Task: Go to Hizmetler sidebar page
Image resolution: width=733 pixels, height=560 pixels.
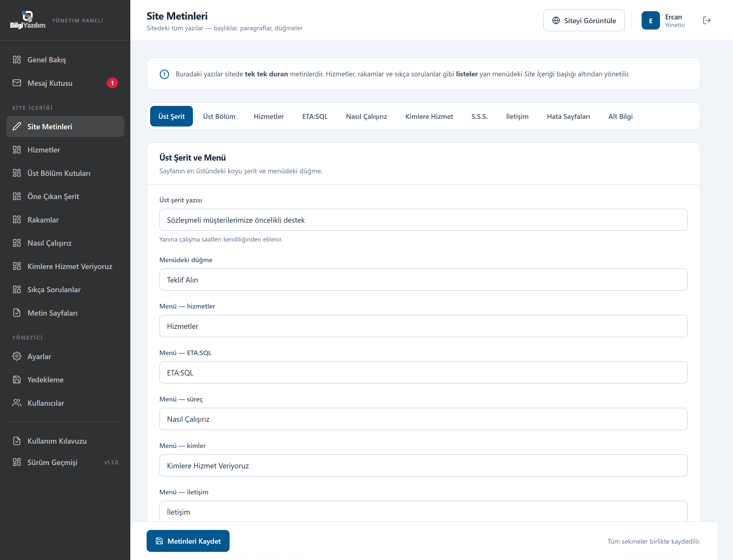Action: 65,150
